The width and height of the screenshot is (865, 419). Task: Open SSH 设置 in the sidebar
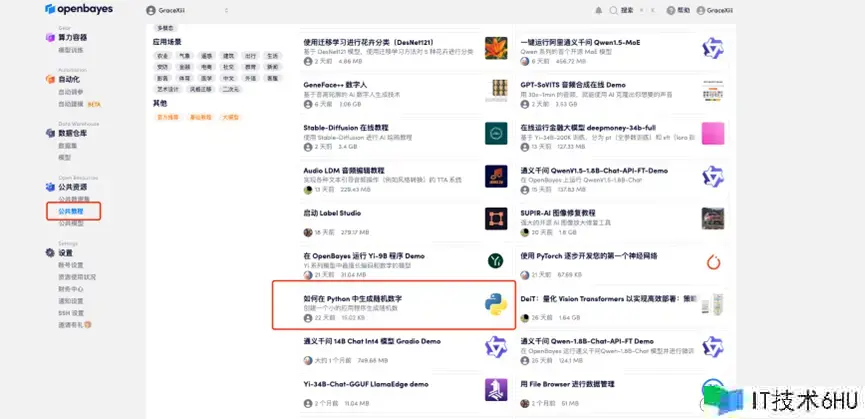71,313
